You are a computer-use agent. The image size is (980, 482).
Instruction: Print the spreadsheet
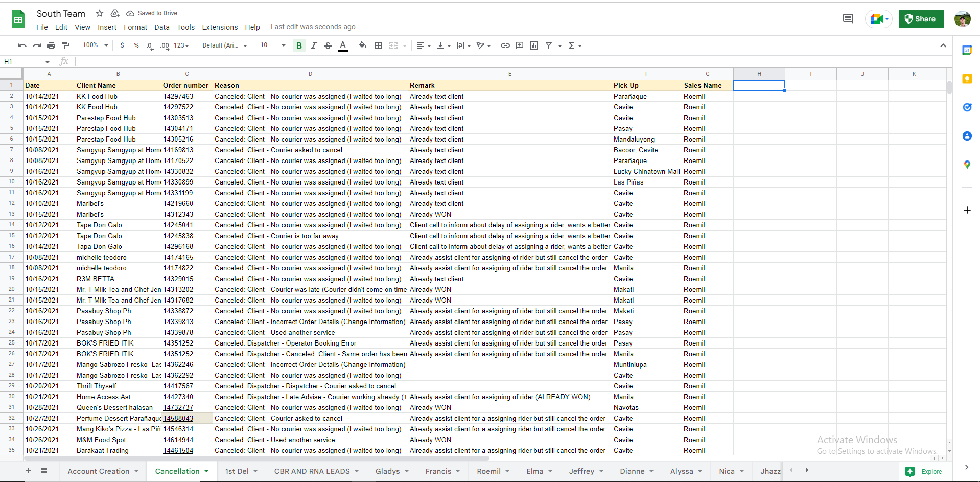(51, 45)
